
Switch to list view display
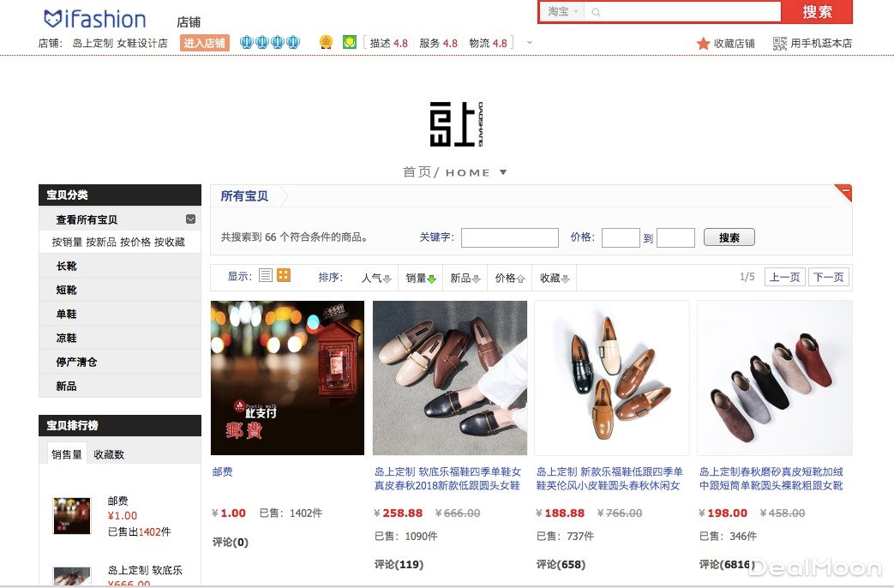[x=266, y=275]
